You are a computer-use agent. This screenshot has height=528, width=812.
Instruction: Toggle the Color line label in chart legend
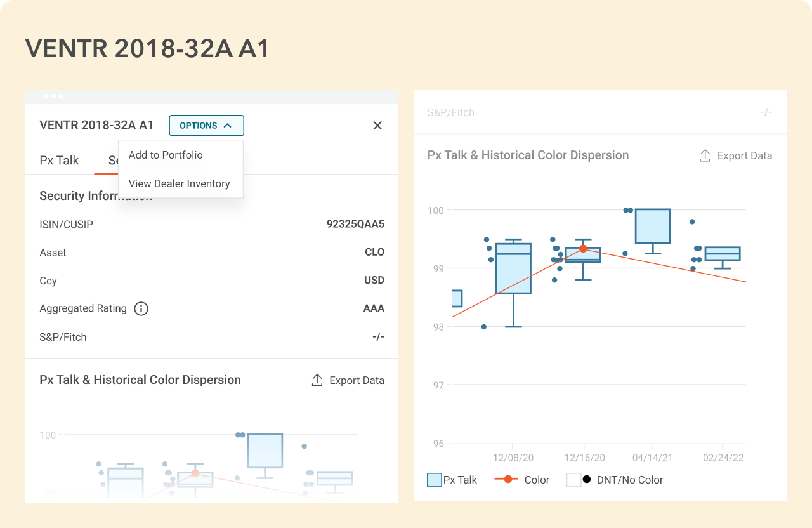coord(537,480)
